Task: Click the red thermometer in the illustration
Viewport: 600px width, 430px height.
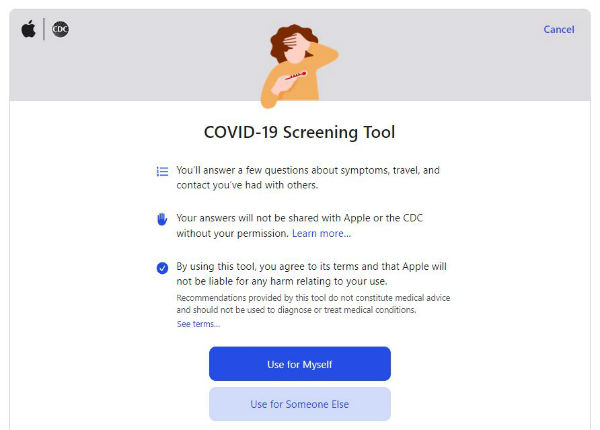Action: [x=295, y=75]
